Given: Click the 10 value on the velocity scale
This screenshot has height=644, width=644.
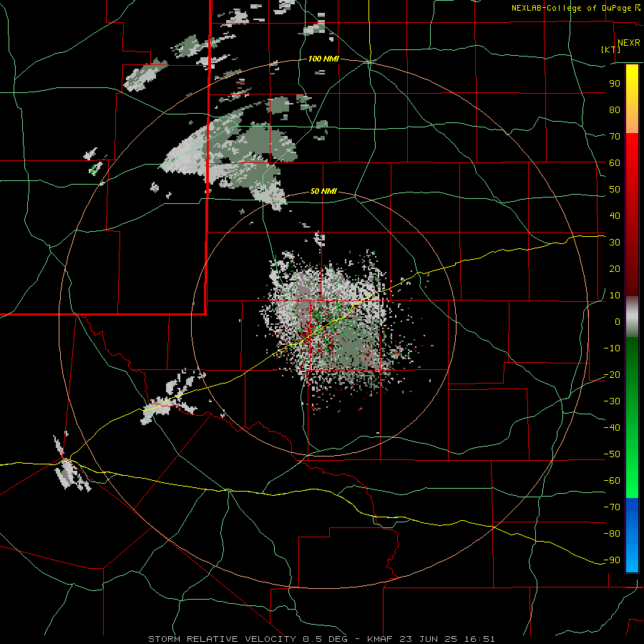Looking at the screenshot, I should (x=615, y=296).
